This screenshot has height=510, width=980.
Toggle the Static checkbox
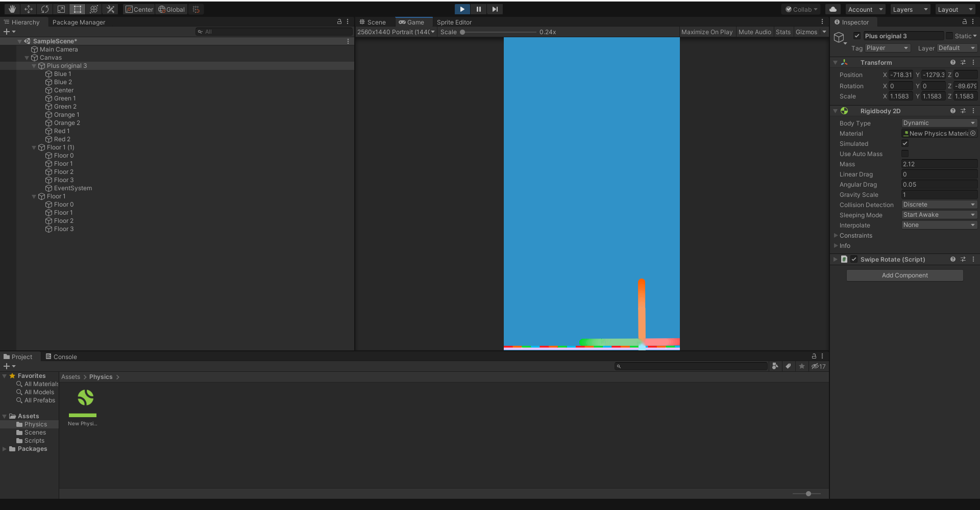point(949,36)
